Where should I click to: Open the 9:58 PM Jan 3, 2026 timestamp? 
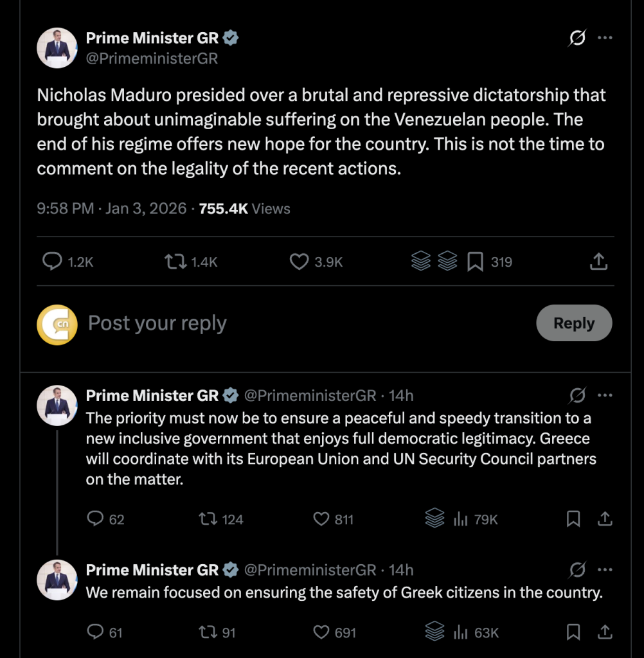pyautogui.click(x=112, y=209)
